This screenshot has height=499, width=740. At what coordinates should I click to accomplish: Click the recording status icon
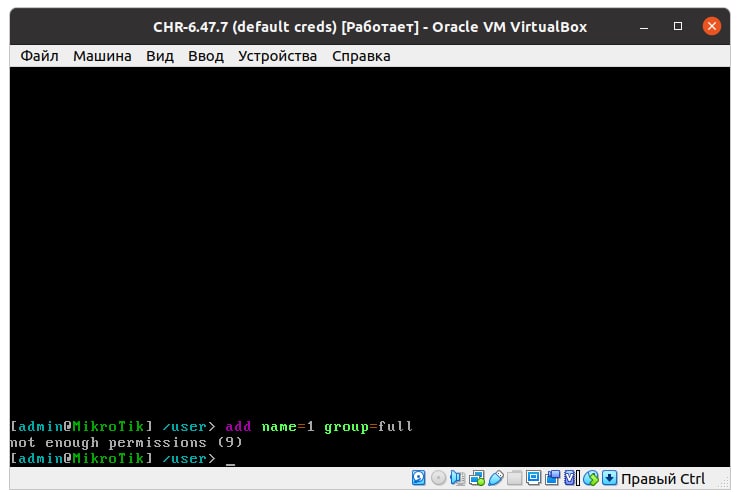(552, 478)
